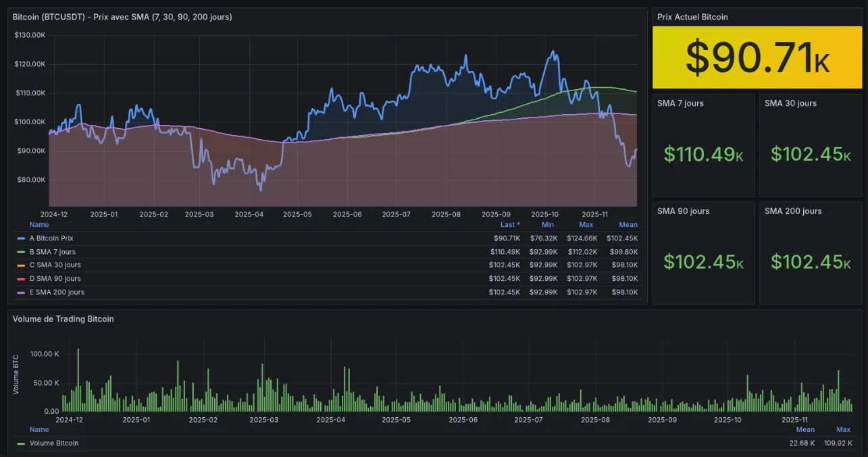Open the SMA 90 jours stat panel title

point(683,211)
